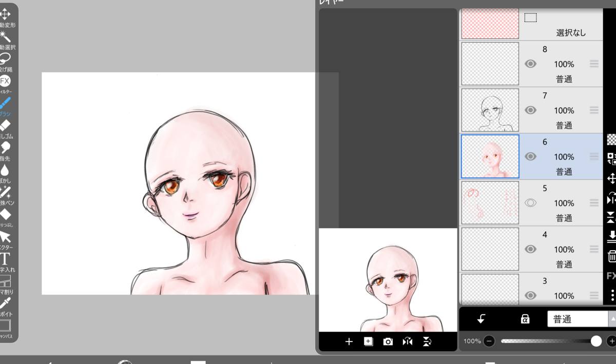The width and height of the screenshot is (616, 364).
Task: Click the move-layer arrows icon in right strip
Action: coord(611,178)
